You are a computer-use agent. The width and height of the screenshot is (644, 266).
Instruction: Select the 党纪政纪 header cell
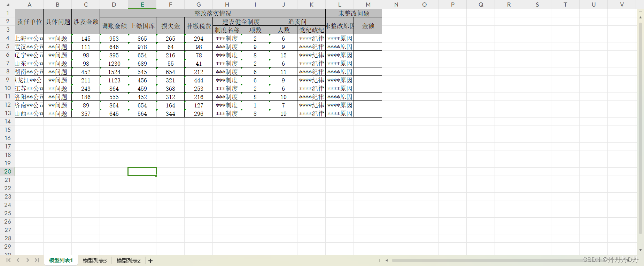tap(311, 30)
